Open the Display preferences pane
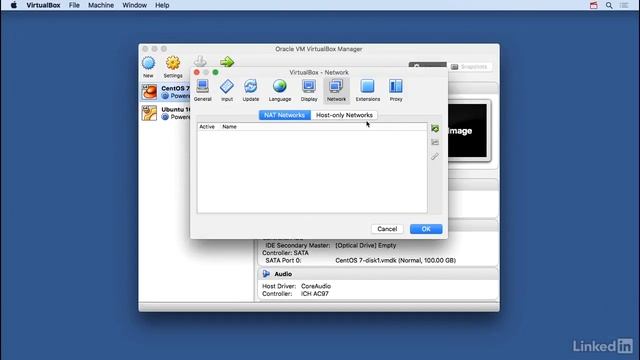Viewport: 640px width, 360px height. (309, 90)
